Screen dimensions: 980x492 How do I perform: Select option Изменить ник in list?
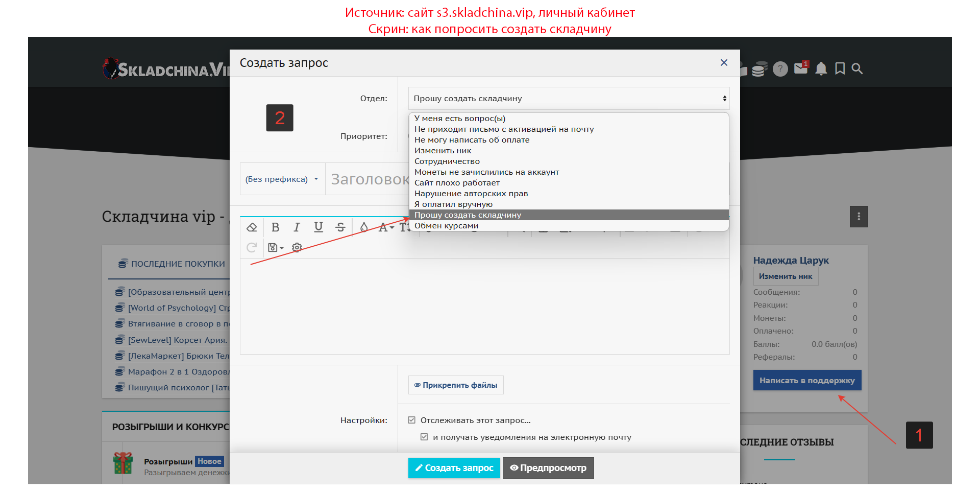(569, 150)
